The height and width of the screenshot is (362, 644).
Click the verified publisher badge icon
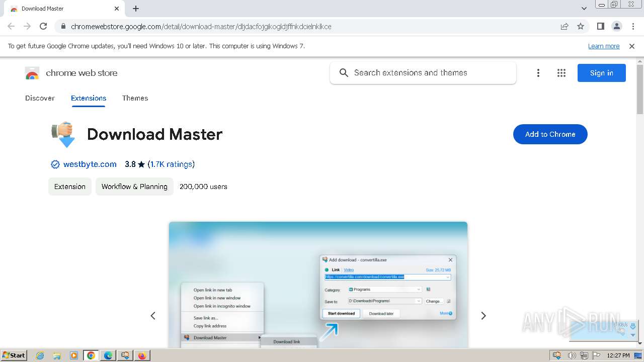click(x=55, y=164)
